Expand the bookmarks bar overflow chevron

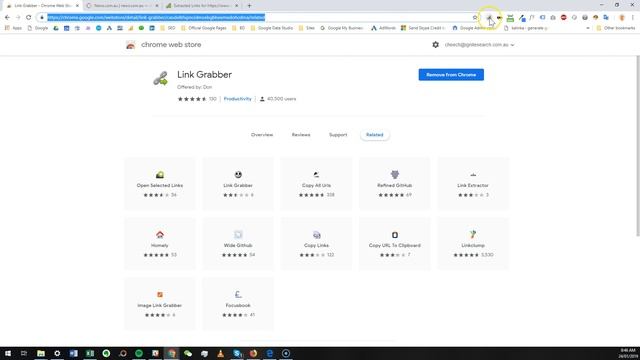coord(588,28)
